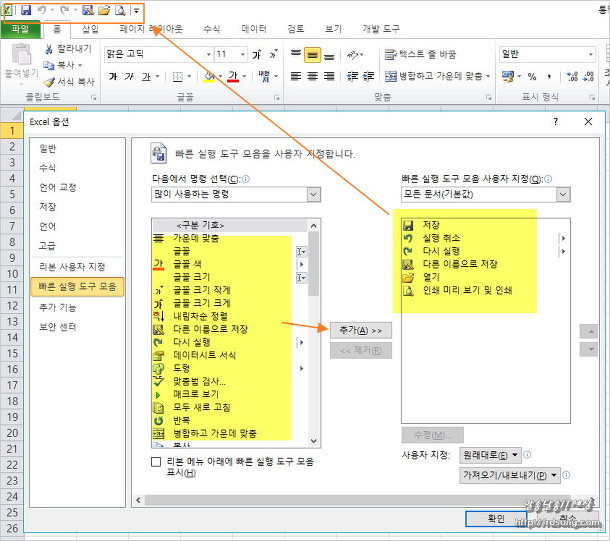610x541 pixels.
Task: Toggle Underline (가) formatting in ribbon
Action: coord(146,76)
